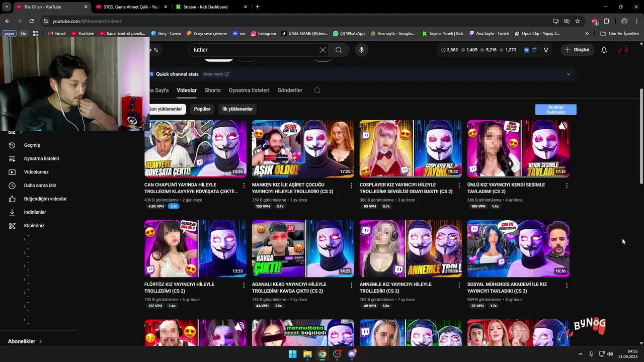Open options menu for MANKEN KIZ video
Screen dimensions: 644x362
pos(352,186)
